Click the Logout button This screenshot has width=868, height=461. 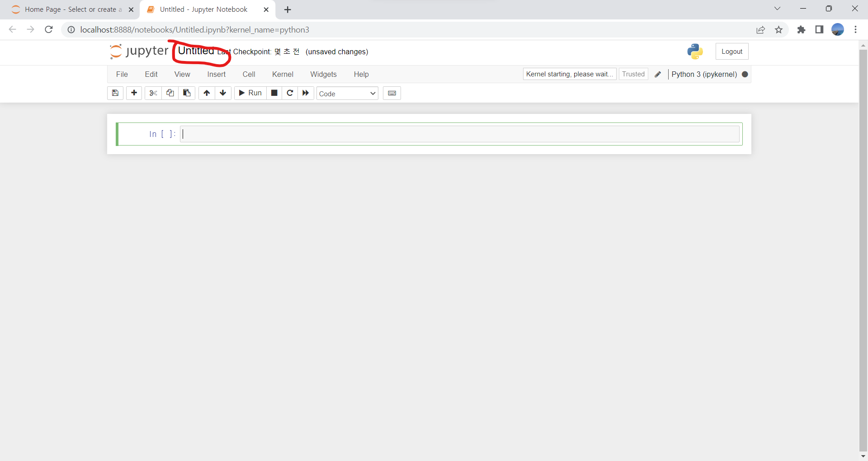pyautogui.click(x=731, y=52)
